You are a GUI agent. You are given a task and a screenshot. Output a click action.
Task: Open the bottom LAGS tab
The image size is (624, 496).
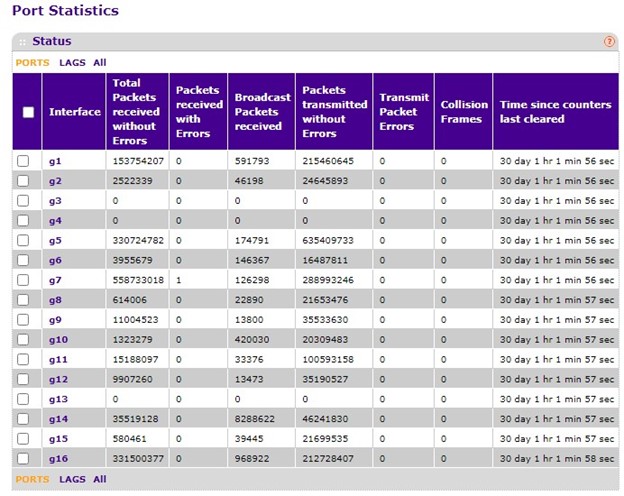tap(72, 479)
